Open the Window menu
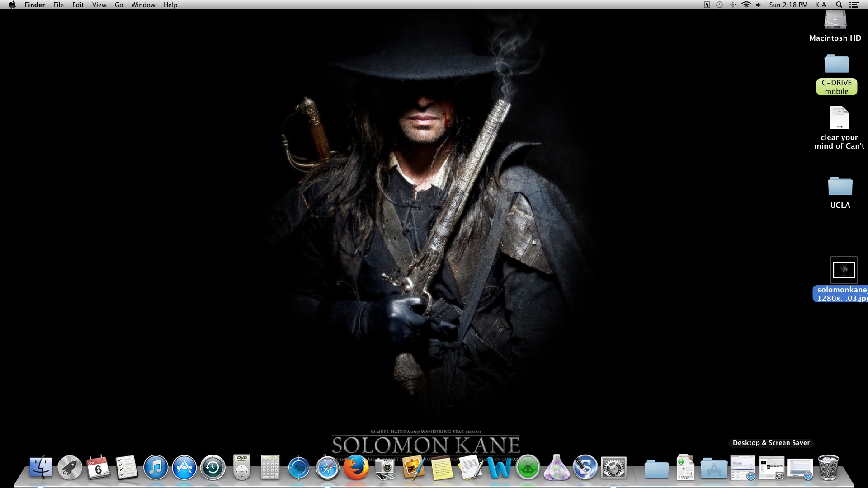Image resolution: width=868 pixels, height=488 pixels. coord(143,5)
